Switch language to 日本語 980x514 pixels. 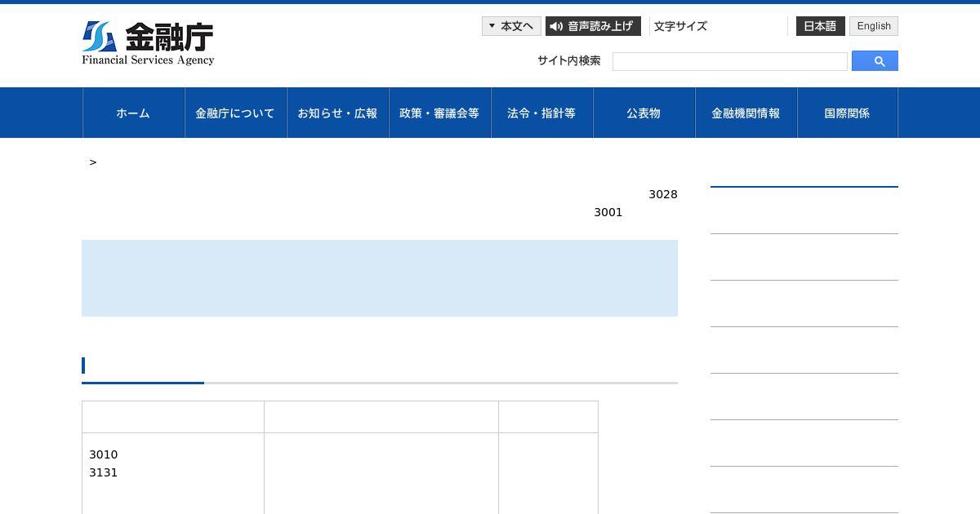[x=820, y=26]
